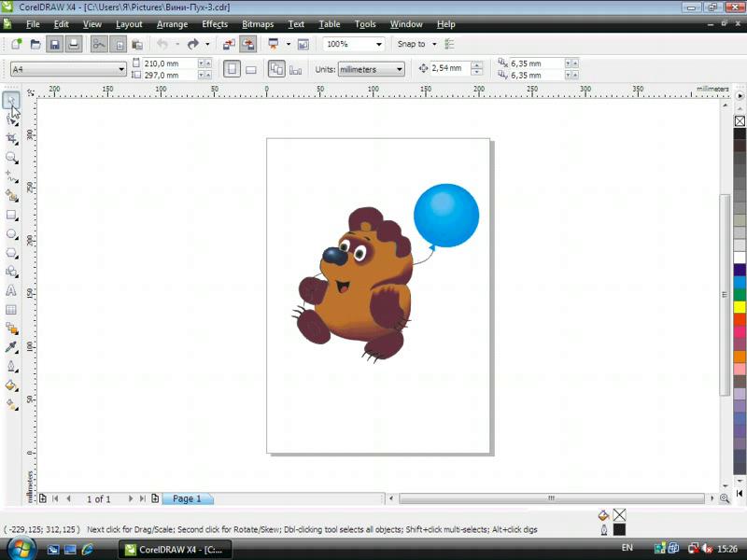Switch to the Page 1 tab

tap(187, 498)
